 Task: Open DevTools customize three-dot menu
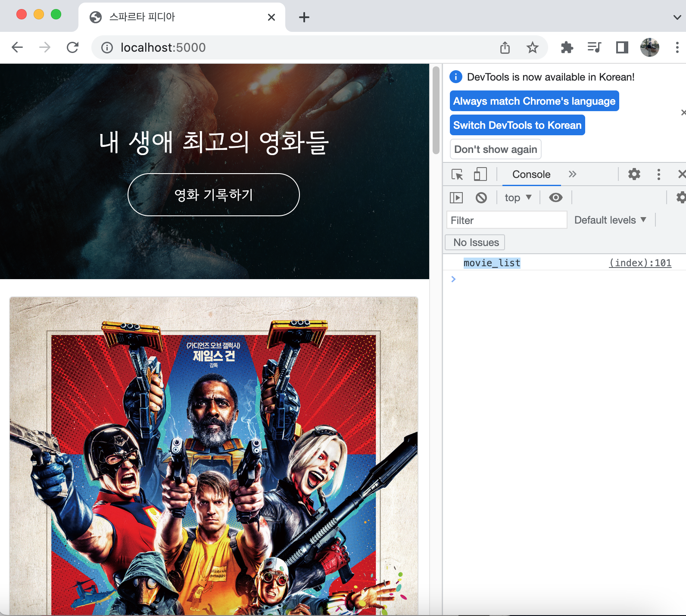coord(658,174)
